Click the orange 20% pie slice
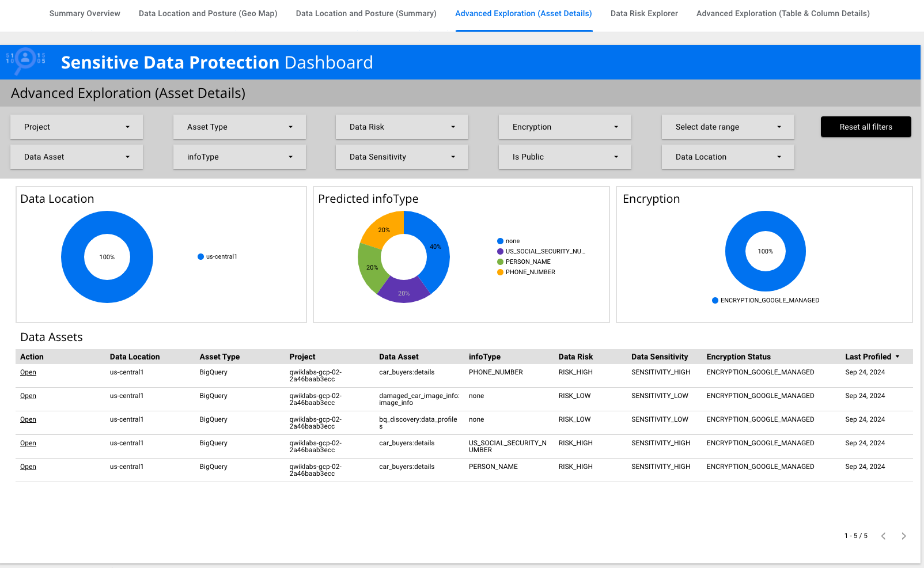 pyautogui.click(x=384, y=229)
